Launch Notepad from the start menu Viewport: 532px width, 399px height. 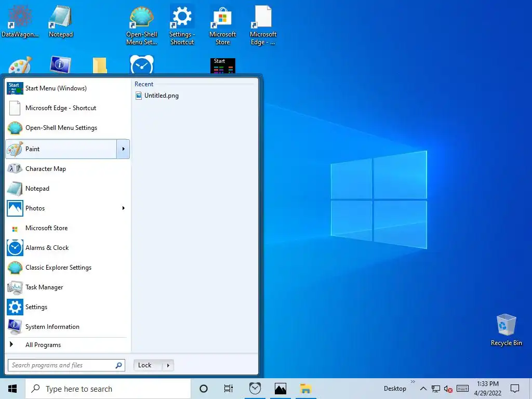[68, 188]
